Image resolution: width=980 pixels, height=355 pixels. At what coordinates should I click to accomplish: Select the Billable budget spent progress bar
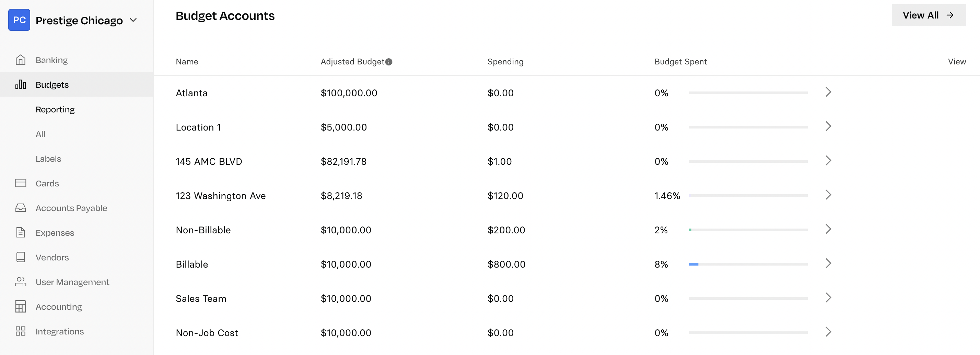(748, 264)
